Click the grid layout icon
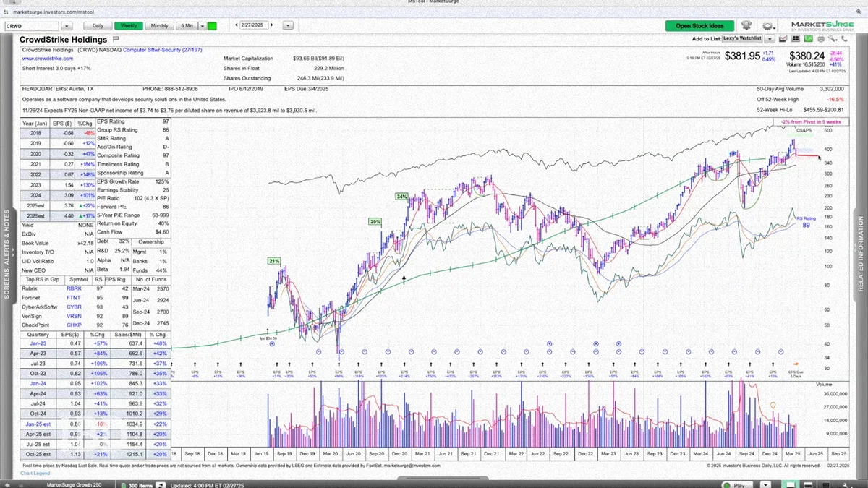 coord(796,38)
